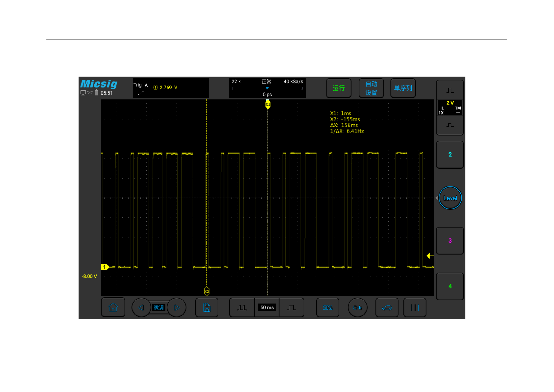Image resolution: width=554 pixels, height=392 pixels.
Task: Increase channel 1 vertical scale pulse icon
Action: pyautogui.click(x=450, y=90)
